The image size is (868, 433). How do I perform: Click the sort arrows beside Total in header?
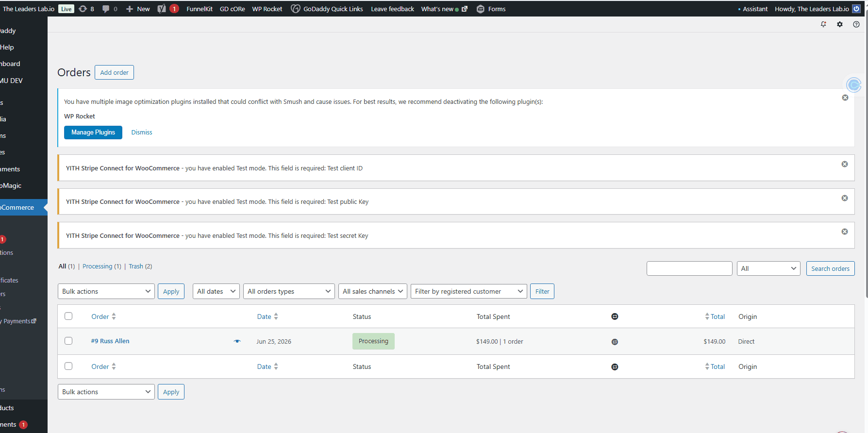coord(707,316)
